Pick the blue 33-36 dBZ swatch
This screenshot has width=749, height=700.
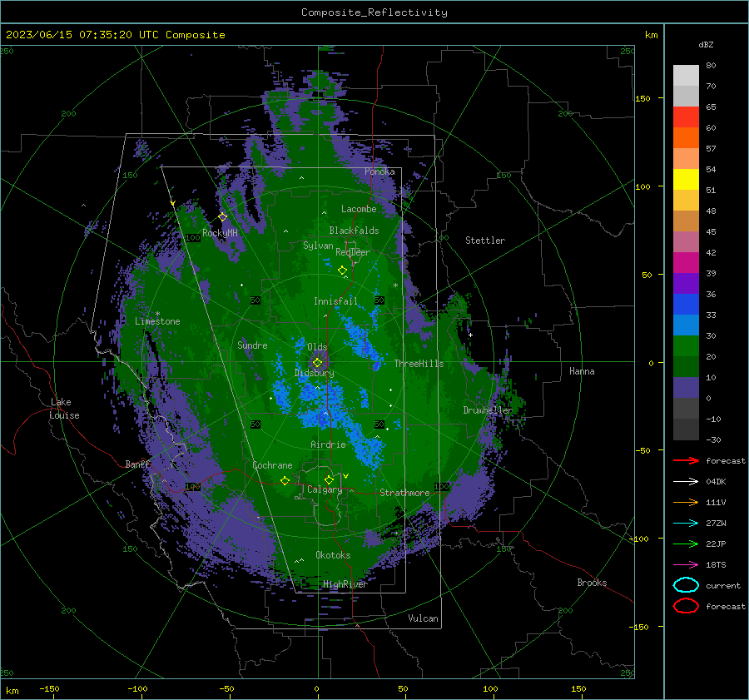pyautogui.click(x=686, y=305)
